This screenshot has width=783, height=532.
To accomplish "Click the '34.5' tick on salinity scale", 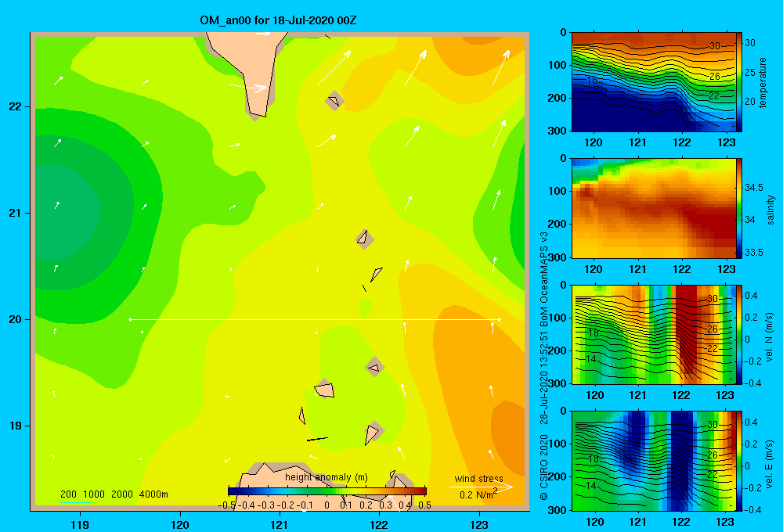I will 754,188.
